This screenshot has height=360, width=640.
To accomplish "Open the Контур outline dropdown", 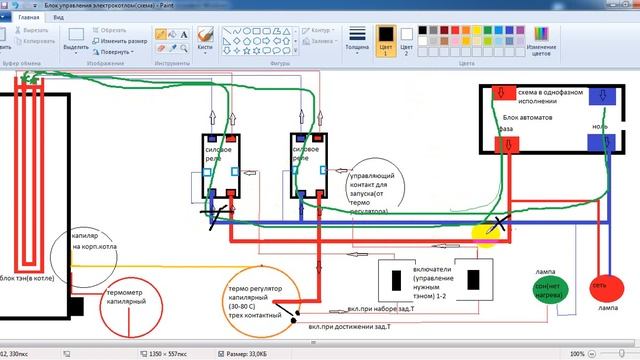I will tap(318, 30).
